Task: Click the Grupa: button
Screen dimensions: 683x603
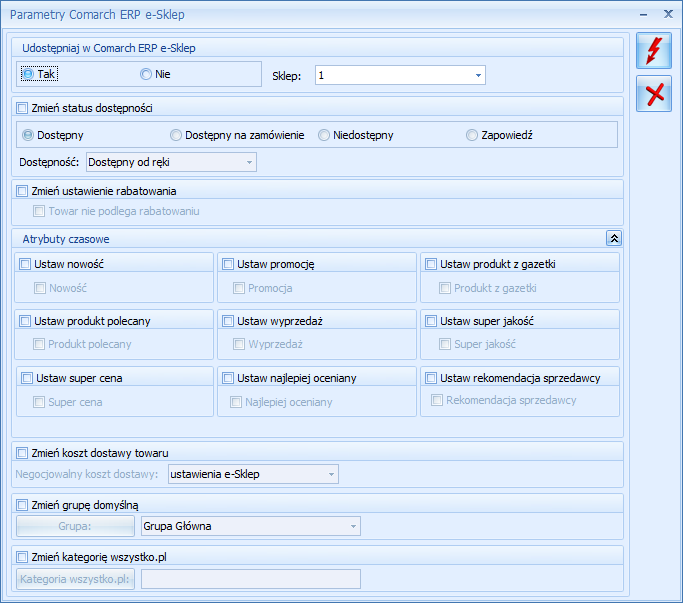Action: point(75,526)
